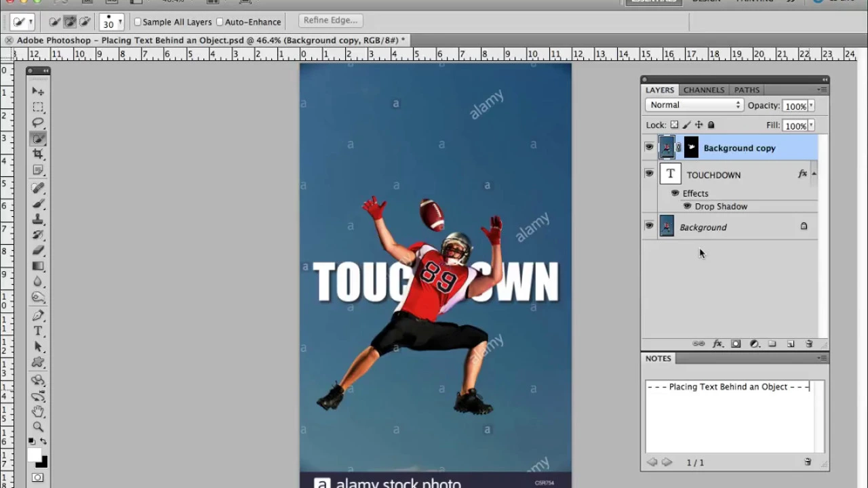Select the Path Selection tool
Image resolution: width=868 pixels, height=488 pixels.
click(38, 347)
